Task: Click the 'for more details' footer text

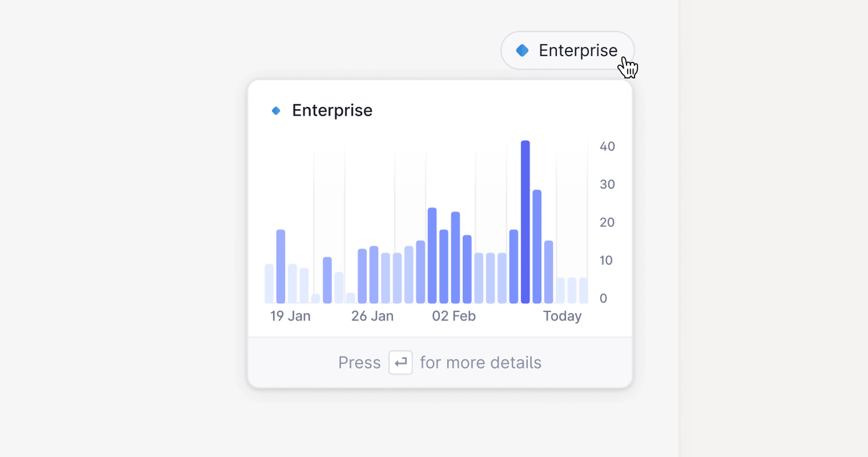Action: 481,363
